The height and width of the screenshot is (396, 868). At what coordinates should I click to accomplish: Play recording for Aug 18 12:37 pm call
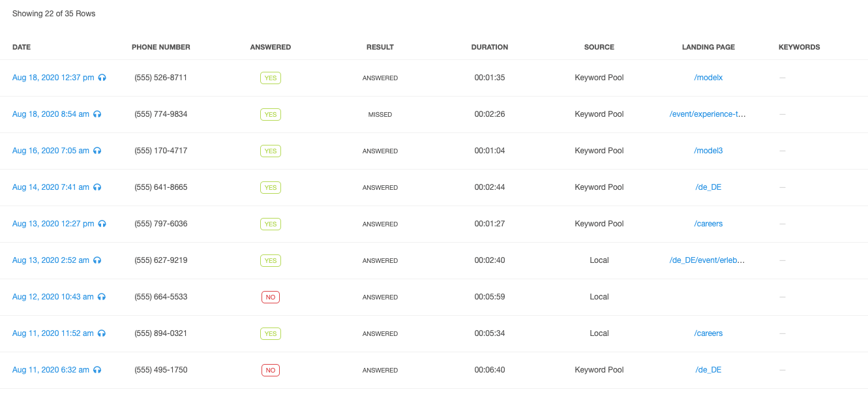(102, 78)
